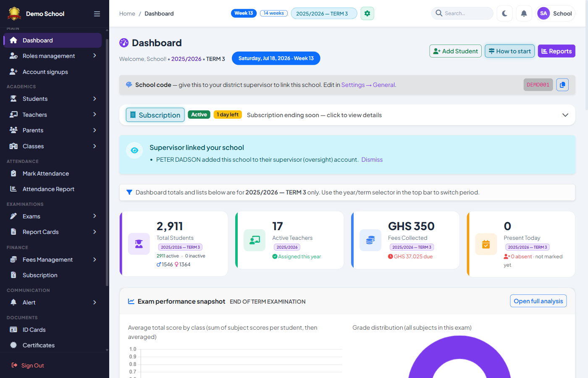Viewport: 588px width, 378px height.
Task: Go to Account signups
Action: click(52, 72)
